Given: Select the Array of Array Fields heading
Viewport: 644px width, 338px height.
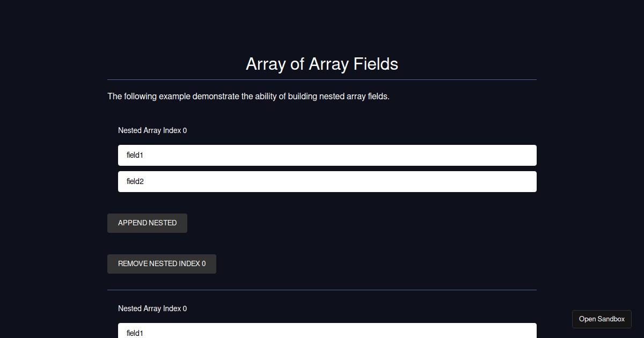Looking at the screenshot, I should click(x=322, y=64).
